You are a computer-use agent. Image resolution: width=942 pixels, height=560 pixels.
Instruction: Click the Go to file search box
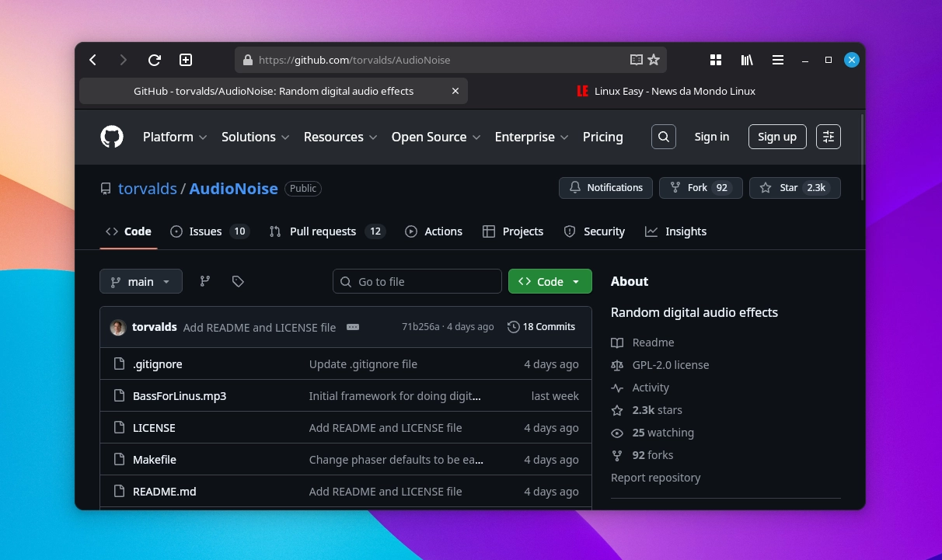(x=417, y=281)
